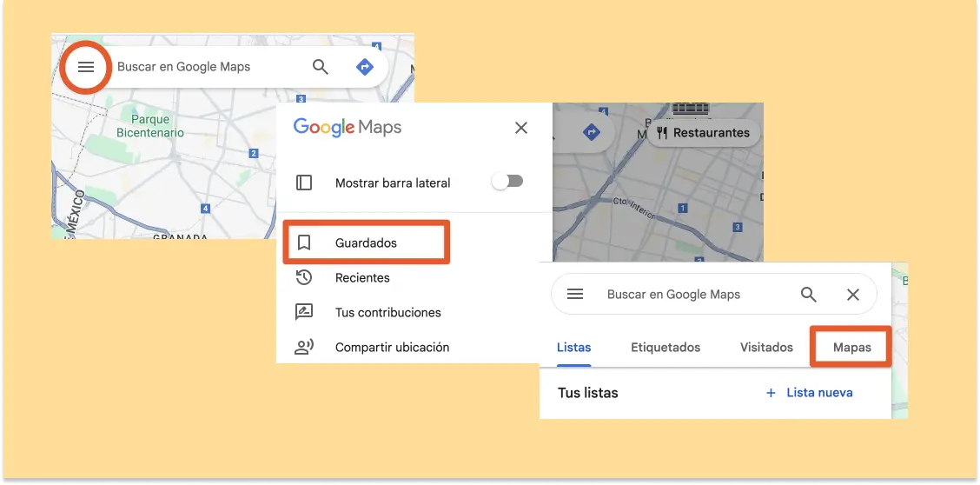980x485 pixels.
Task: Open hamburger menu in the saved lists panel
Action: pyautogui.click(x=575, y=295)
